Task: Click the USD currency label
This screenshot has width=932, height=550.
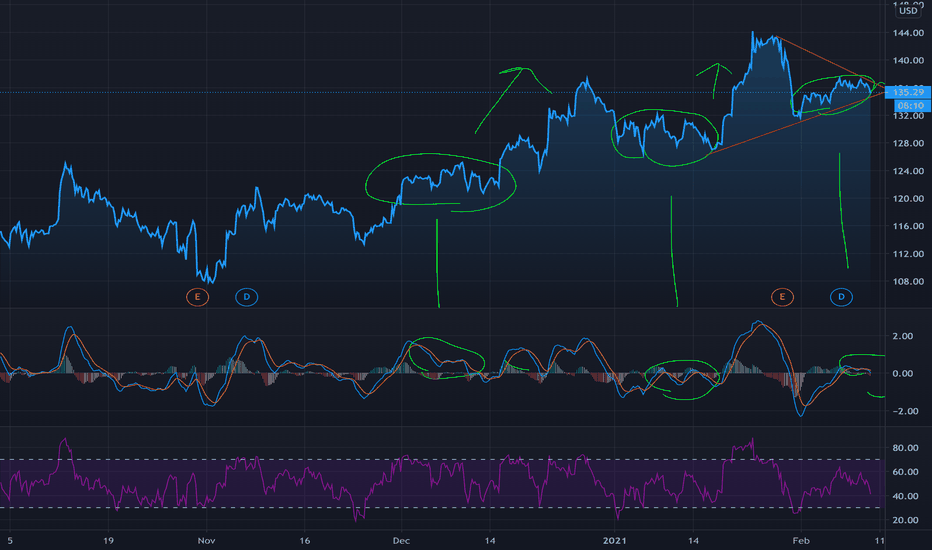Action: (x=908, y=11)
